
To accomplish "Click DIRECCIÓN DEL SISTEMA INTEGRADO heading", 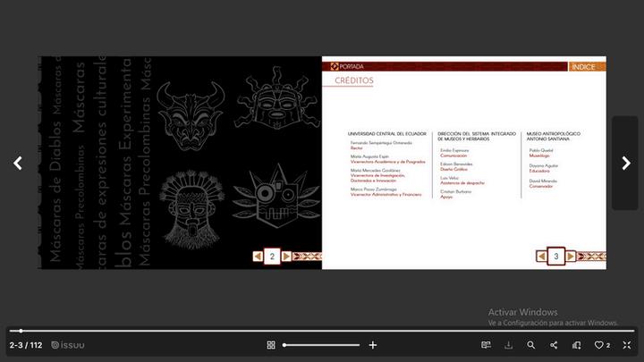I will point(477,134).
